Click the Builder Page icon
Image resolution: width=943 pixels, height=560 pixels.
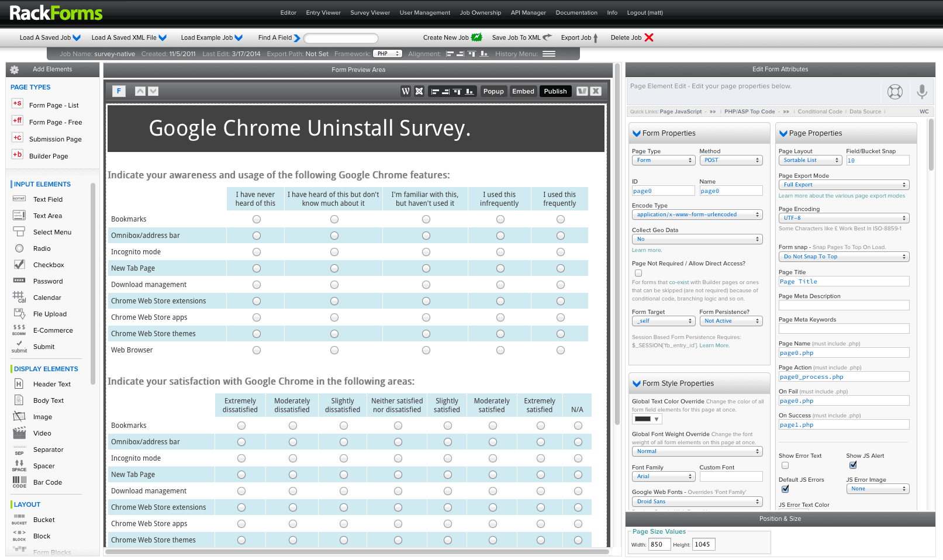(18, 155)
